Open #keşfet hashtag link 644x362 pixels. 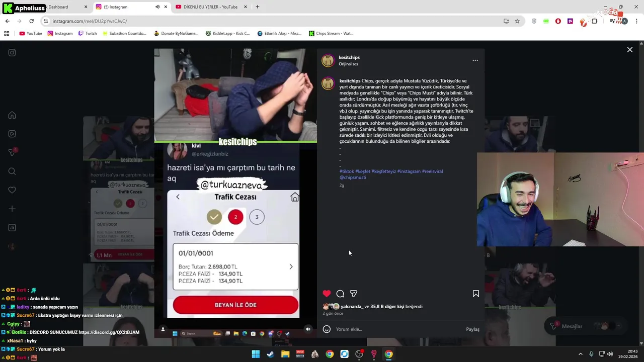tap(363, 171)
